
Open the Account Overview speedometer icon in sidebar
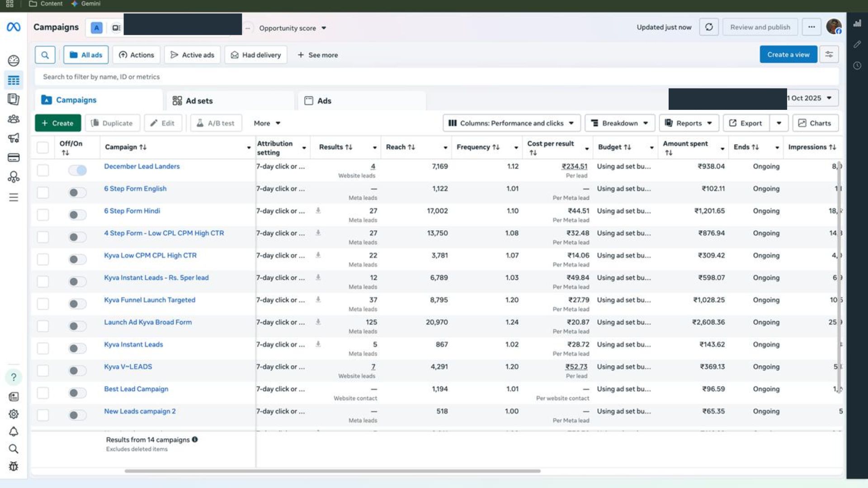[14, 60]
